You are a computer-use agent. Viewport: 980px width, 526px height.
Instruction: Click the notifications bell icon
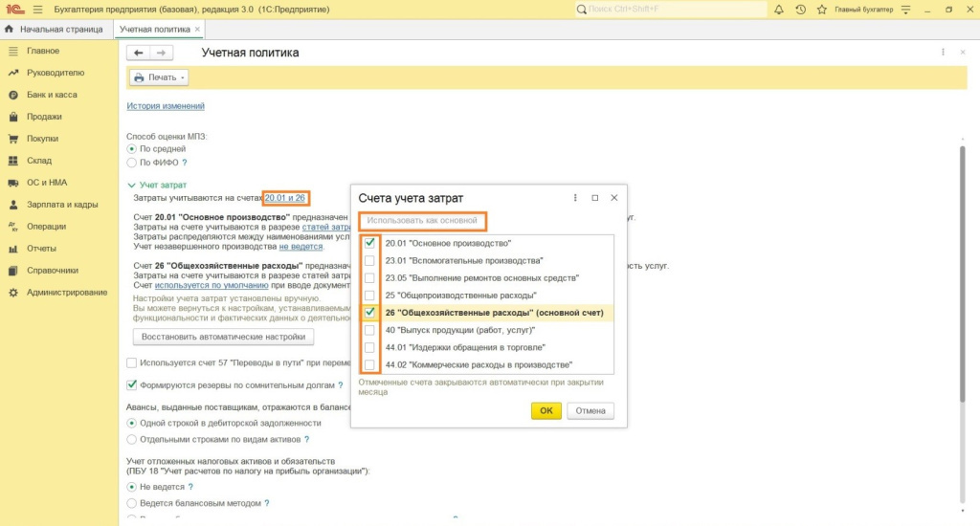pyautogui.click(x=778, y=10)
